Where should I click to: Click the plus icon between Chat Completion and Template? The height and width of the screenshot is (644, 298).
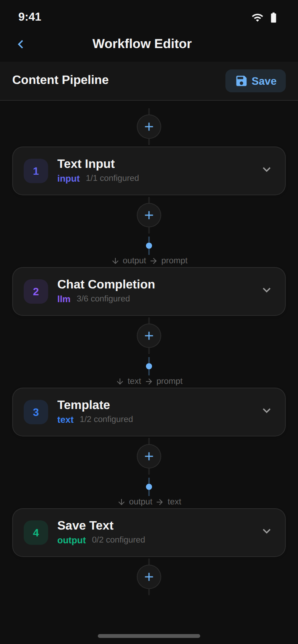149,336
